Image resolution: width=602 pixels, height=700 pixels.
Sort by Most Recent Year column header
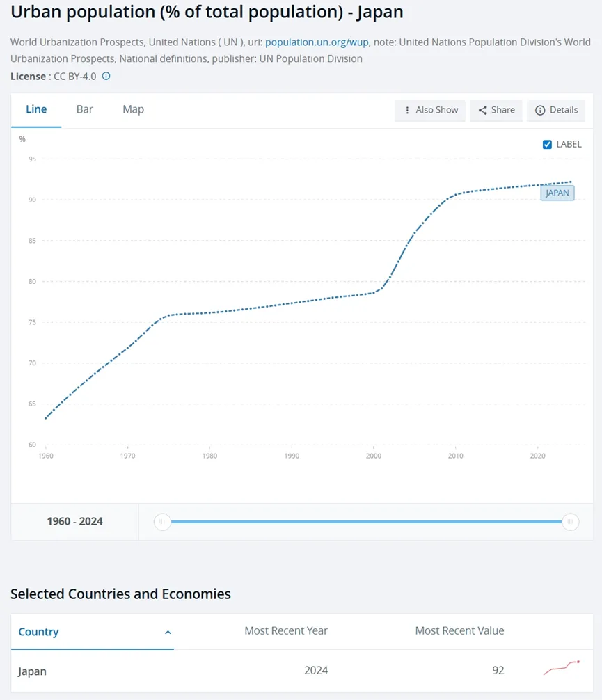tap(285, 631)
